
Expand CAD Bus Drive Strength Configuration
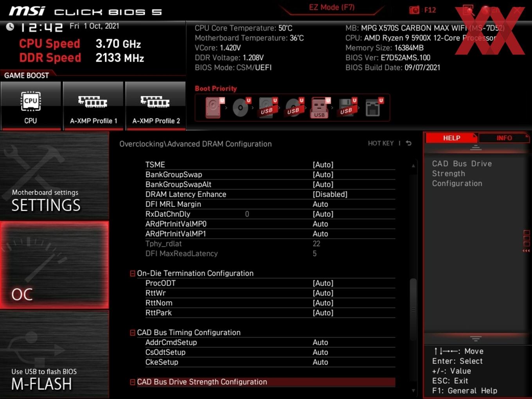pos(133,382)
